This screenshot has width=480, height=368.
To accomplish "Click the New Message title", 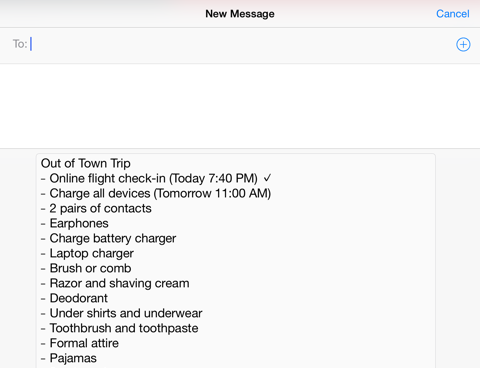I will pyautogui.click(x=240, y=14).
